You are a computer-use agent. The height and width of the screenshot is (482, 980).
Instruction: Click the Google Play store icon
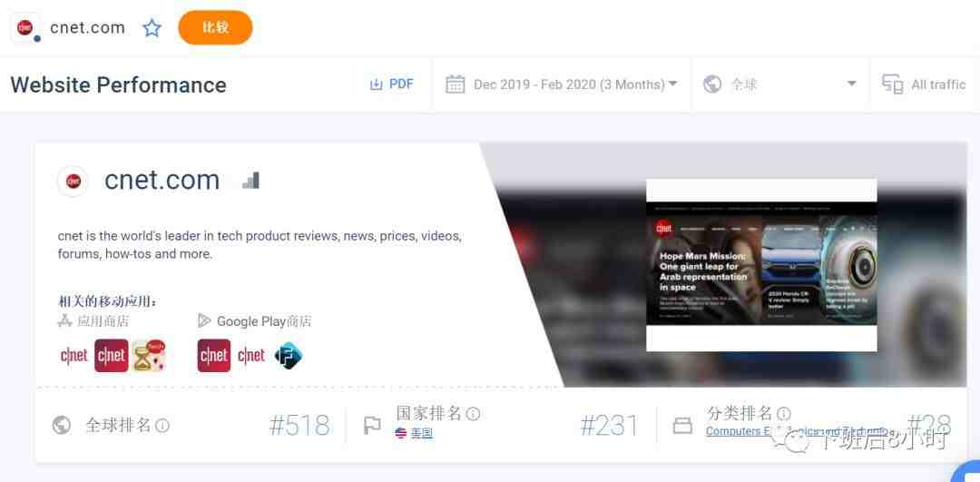[204, 321]
